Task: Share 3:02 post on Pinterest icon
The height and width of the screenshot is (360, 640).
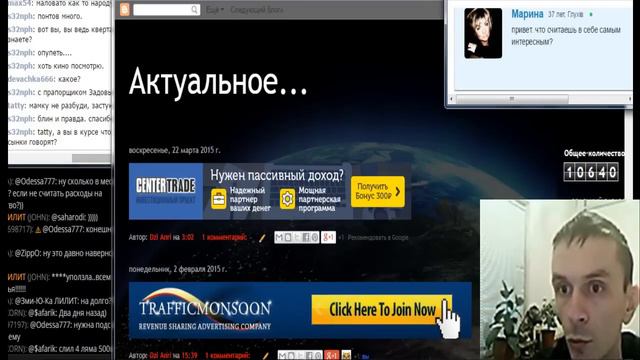Action: click(x=314, y=237)
